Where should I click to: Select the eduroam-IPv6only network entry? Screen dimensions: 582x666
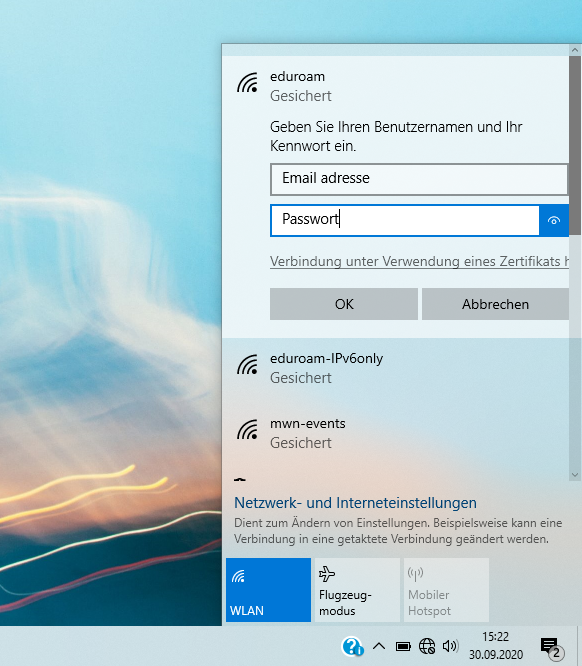pyautogui.click(x=395, y=368)
